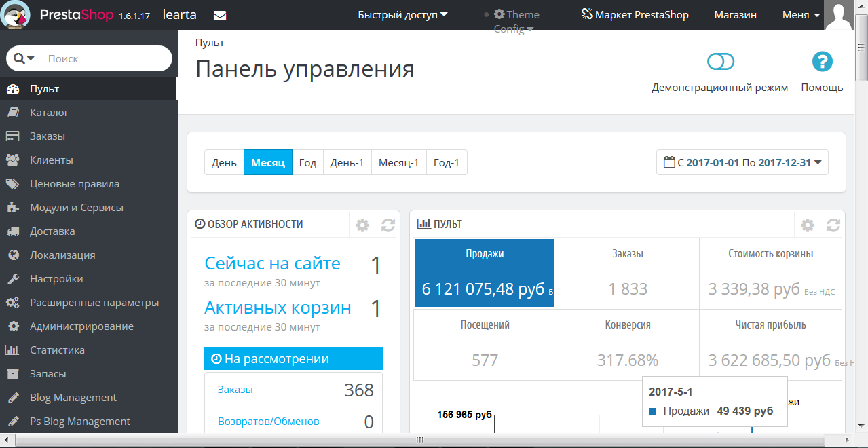Open settings gear in Обзор активности panel
868x448 pixels.
(362, 225)
